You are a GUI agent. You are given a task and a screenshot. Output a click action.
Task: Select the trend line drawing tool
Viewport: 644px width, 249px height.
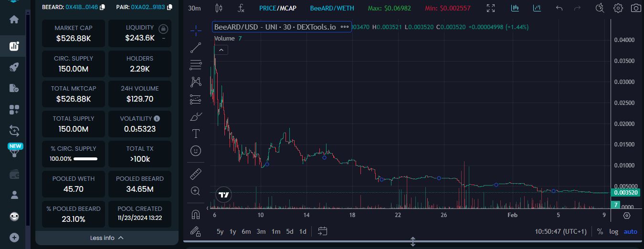pyautogui.click(x=196, y=48)
